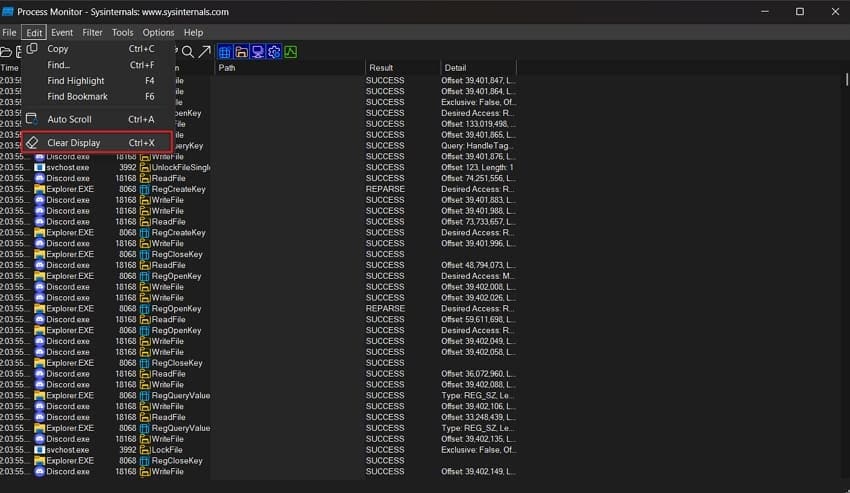Click the vertical scrollbar thumb
Screen dimensions: 850x493
[847, 79]
